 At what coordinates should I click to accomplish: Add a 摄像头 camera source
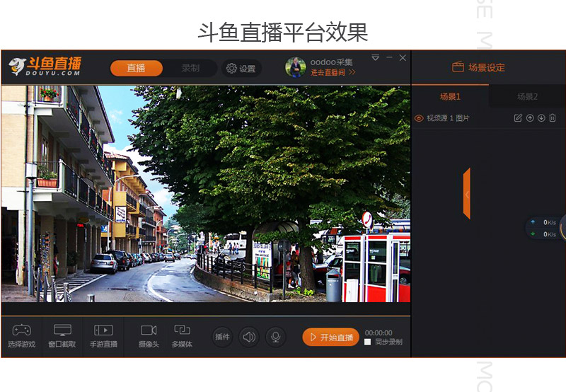(149, 336)
